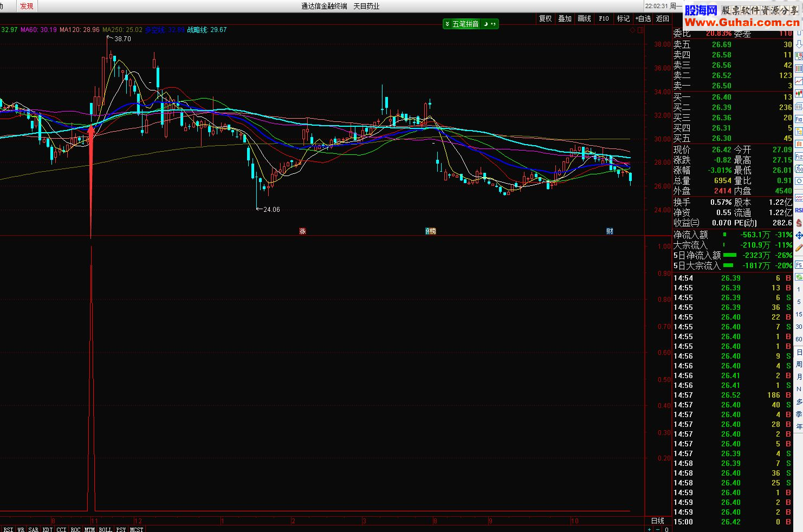The image size is (803, 532).
Task: Select the MTM indicator tab
Action: [89, 529]
